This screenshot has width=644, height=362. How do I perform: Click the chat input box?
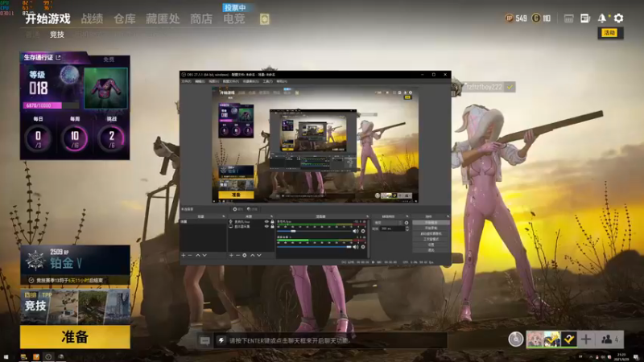(330, 340)
